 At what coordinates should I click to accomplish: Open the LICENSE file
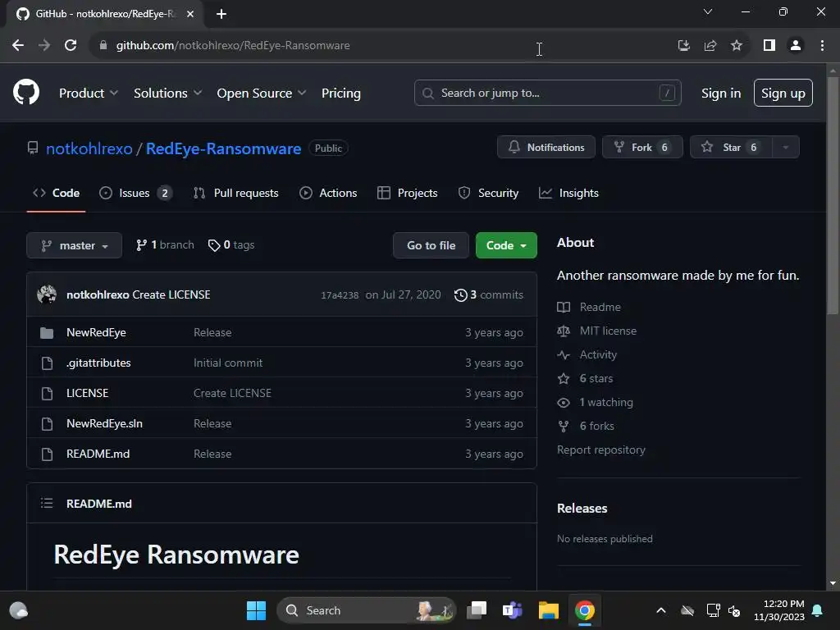coord(87,393)
